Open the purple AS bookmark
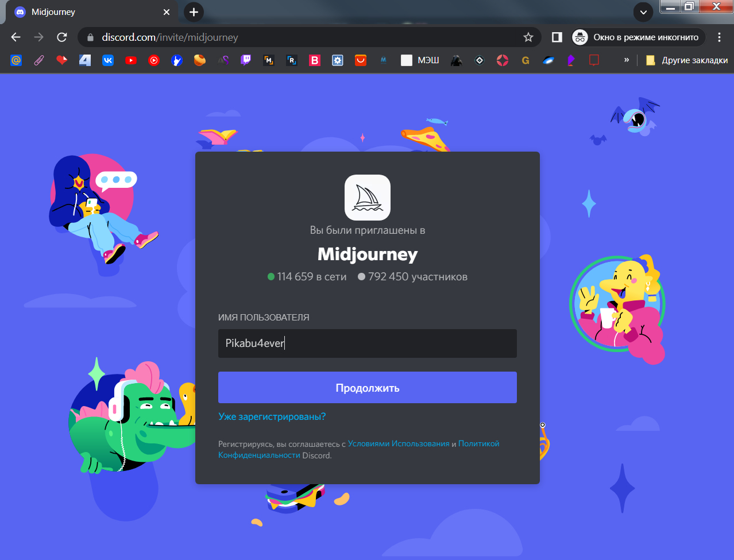734x560 pixels. [223, 60]
